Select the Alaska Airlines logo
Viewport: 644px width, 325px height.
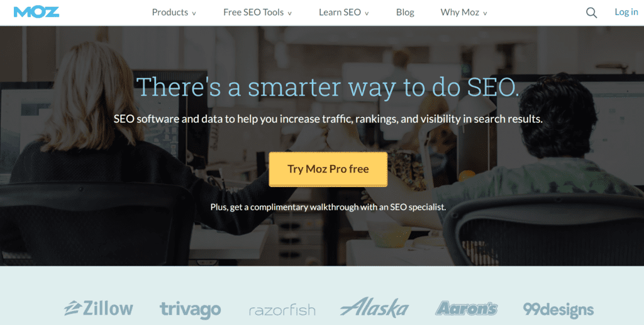tap(374, 307)
